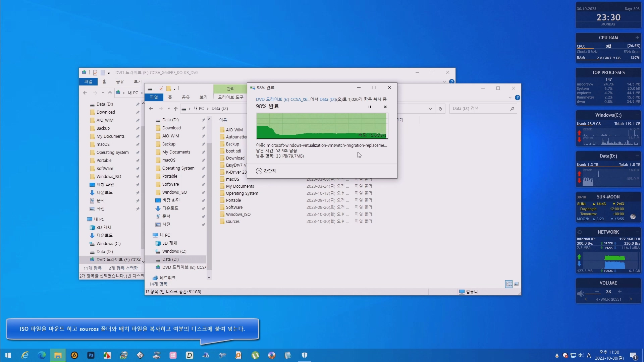The height and width of the screenshot is (362, 644).
Task: Click Back arrow in DVD drive window
Action: pos(85,93)
